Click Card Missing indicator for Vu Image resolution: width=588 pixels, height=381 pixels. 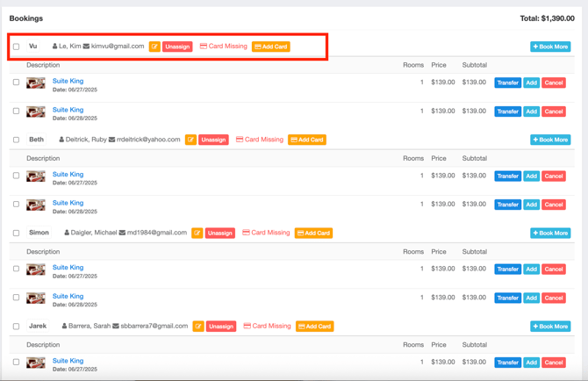[x=224, y=47]
